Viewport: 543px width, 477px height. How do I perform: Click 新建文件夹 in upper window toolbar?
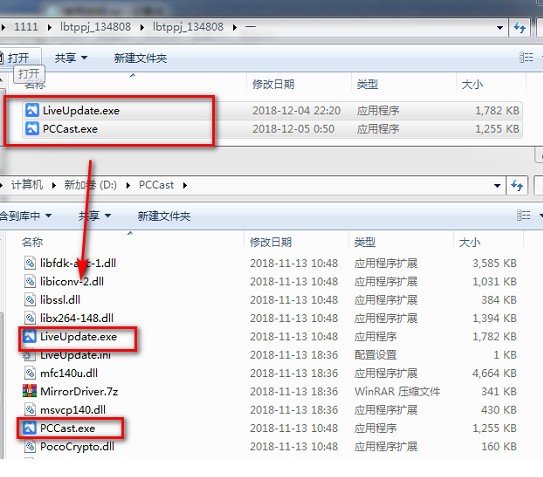coord(141,58)
